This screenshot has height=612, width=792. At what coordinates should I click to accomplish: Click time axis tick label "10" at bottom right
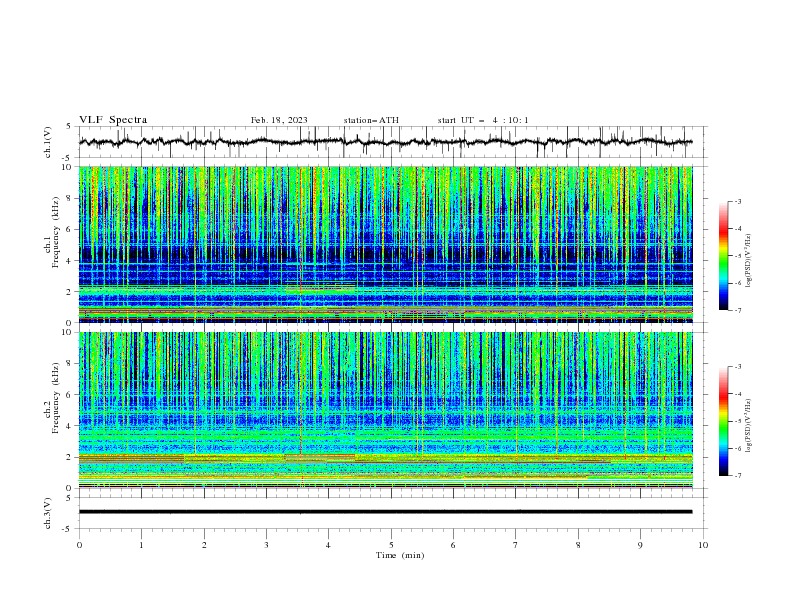click(x=703, y=545)
